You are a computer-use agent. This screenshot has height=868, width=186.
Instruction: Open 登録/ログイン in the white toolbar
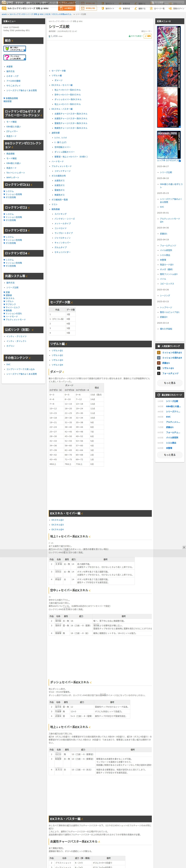pyautogui.click(x=177, y=8)
